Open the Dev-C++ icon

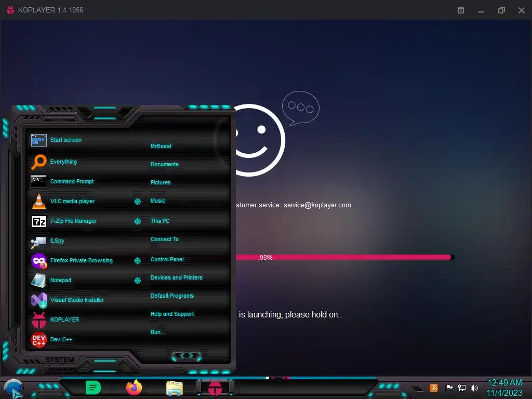(38, 340)
